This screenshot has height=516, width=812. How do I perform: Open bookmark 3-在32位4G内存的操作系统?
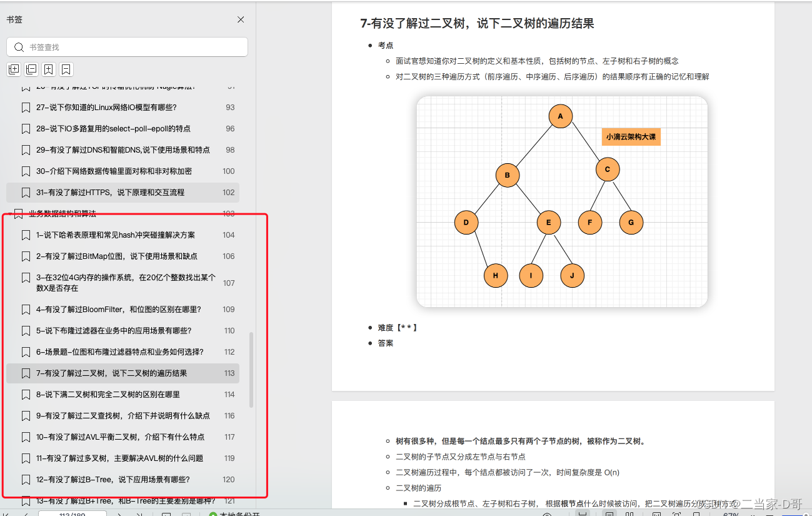tap(123, 283)
